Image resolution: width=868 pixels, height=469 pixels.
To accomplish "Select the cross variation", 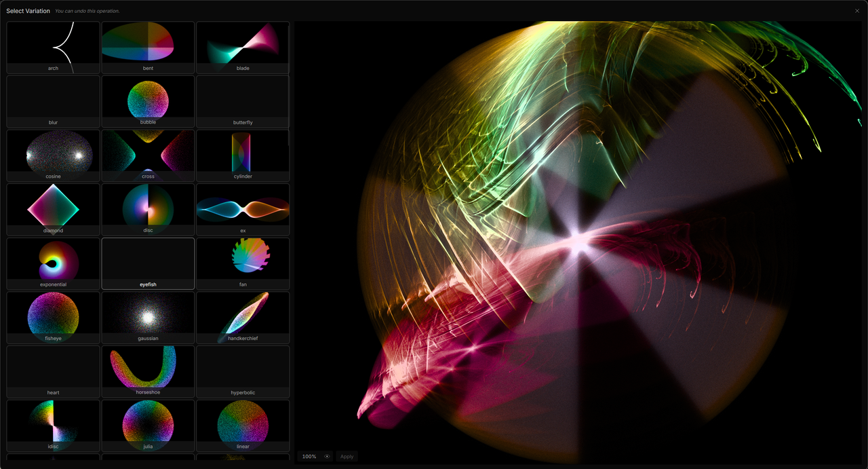I will pos(148,155).
